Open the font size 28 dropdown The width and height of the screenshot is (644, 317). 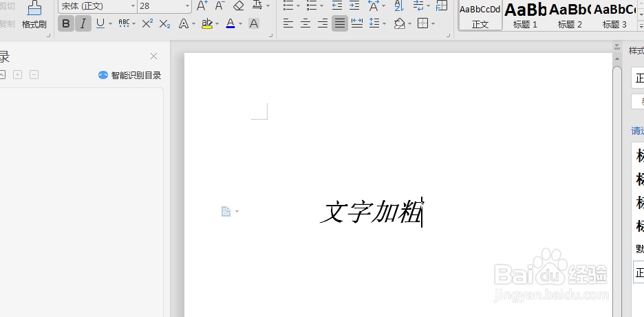(187, 6)
